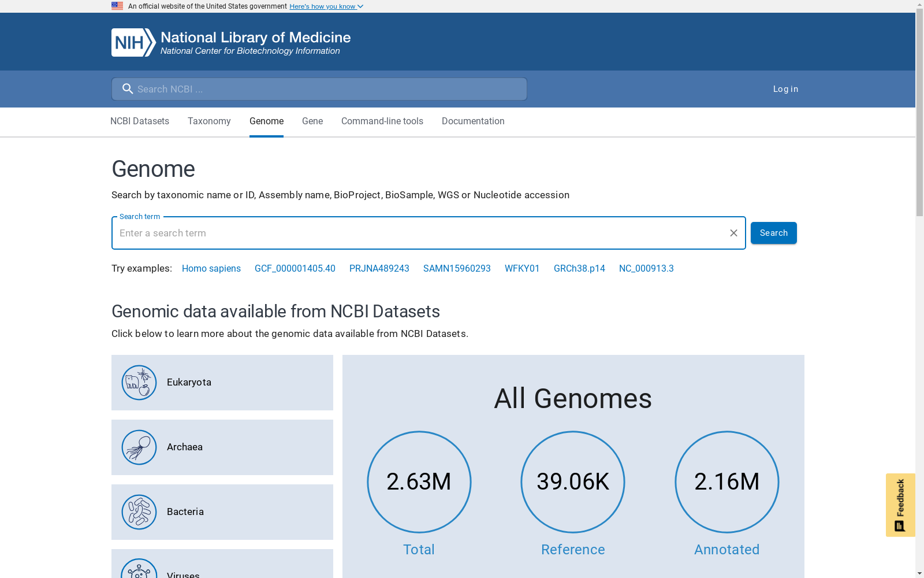Click the scrollbar up arrow
The width and height of the screenshot is (924, 578).
point(919,5)
